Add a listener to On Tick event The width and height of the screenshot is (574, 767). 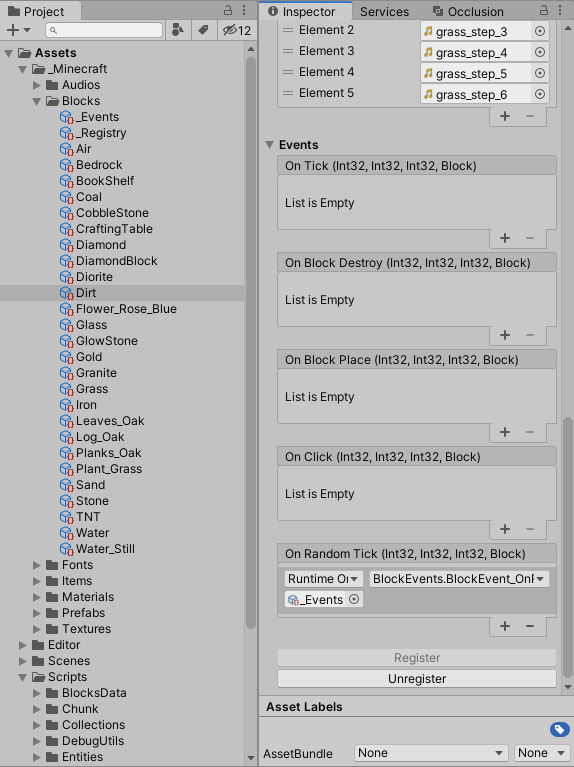505,238
